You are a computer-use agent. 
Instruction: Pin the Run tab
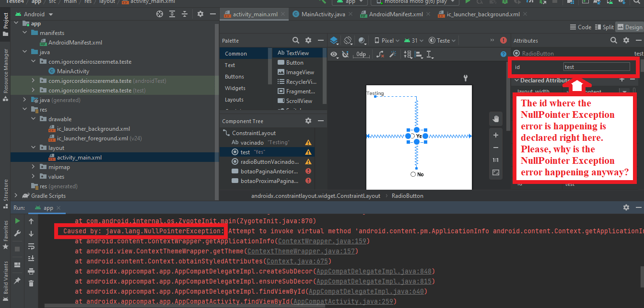coord(18,280)
